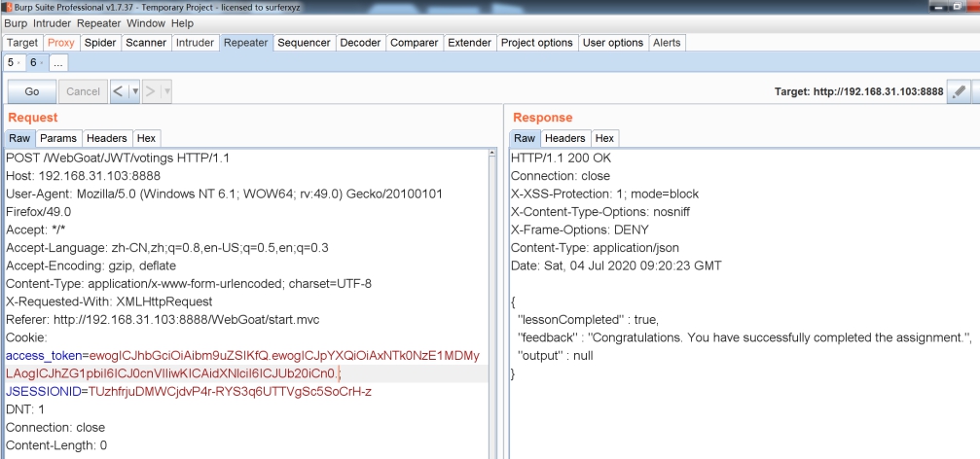The image size is (980, 459).
Task: Close Repeater sub-tab 6 with its x
Action: (x=42, y=63)
